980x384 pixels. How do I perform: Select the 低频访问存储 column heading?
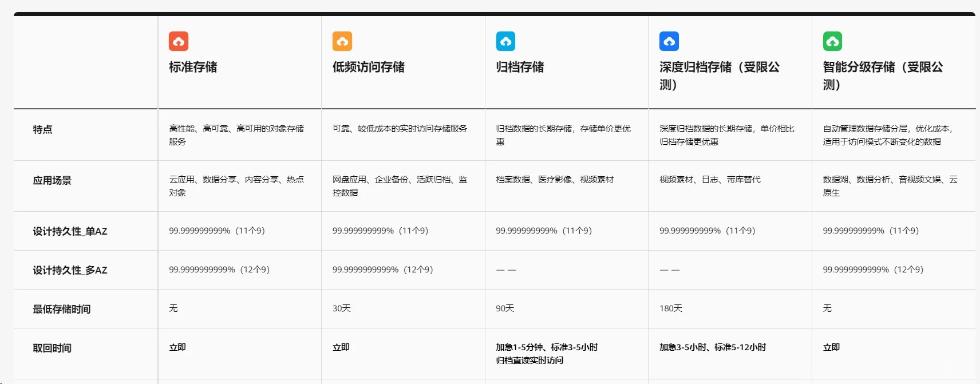(368, 67)
